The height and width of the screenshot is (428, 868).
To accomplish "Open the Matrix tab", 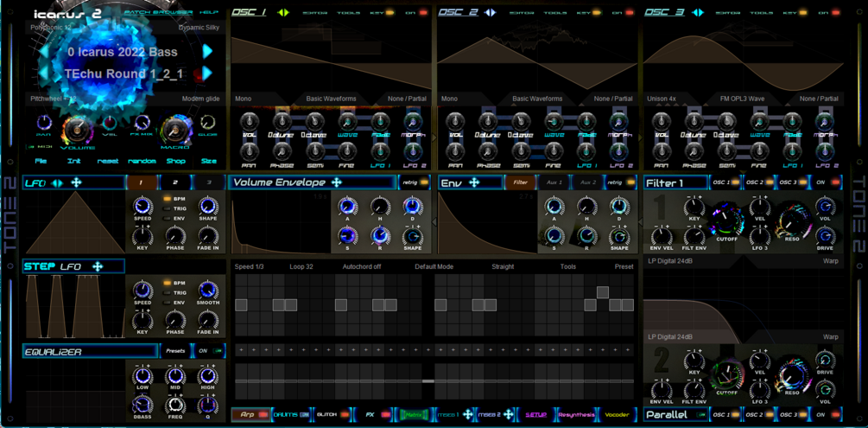I will point(413,414).
